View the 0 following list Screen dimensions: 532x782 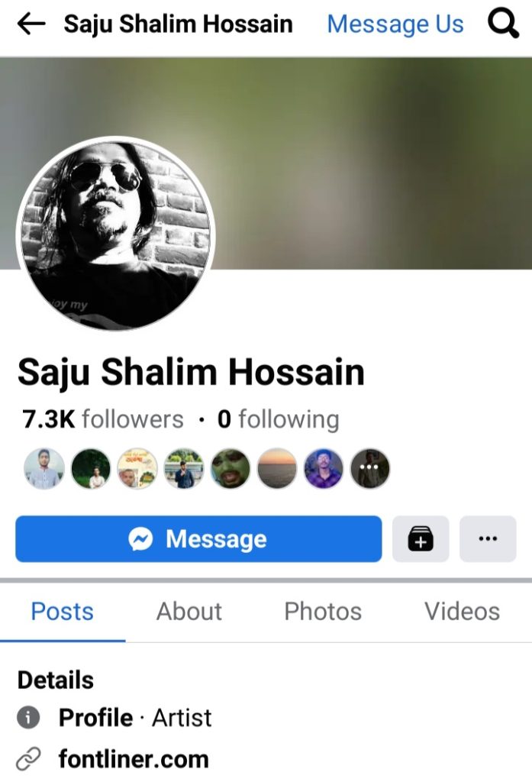(279, 419)
